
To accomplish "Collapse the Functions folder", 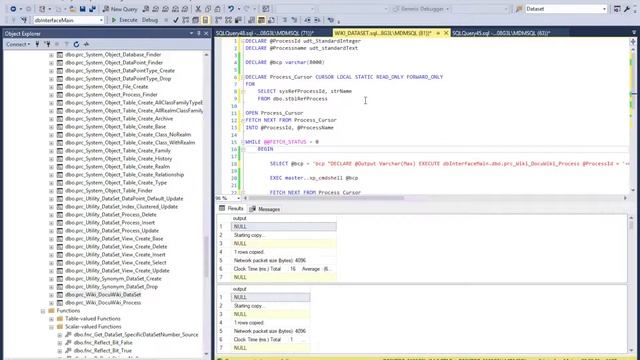I will [x=43, y=311].
